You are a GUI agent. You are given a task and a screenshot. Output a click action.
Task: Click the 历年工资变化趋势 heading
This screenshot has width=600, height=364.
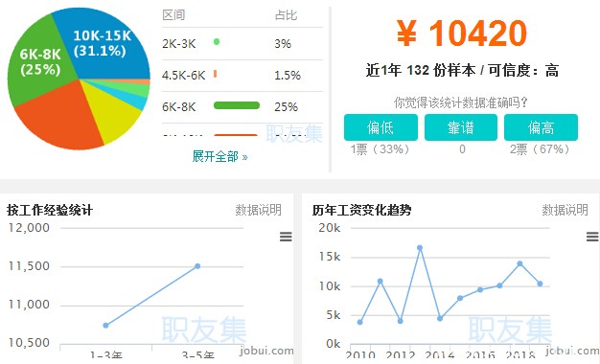click(361, 210)
